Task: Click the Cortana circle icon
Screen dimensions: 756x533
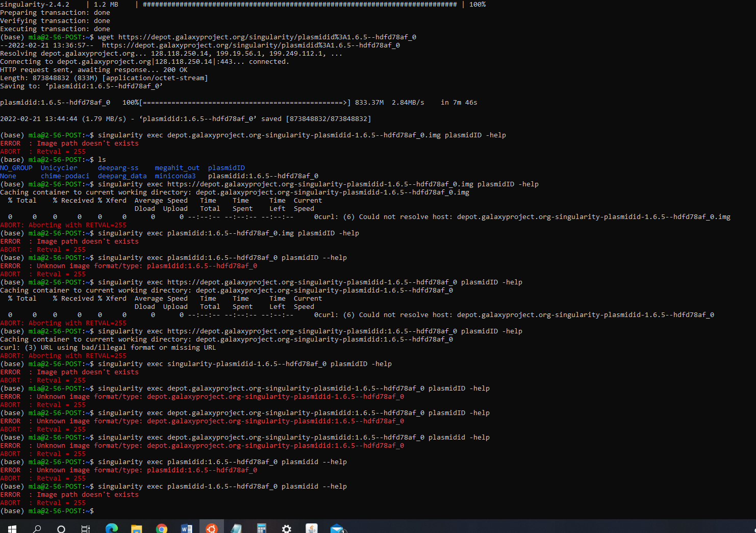Action: 61,528
